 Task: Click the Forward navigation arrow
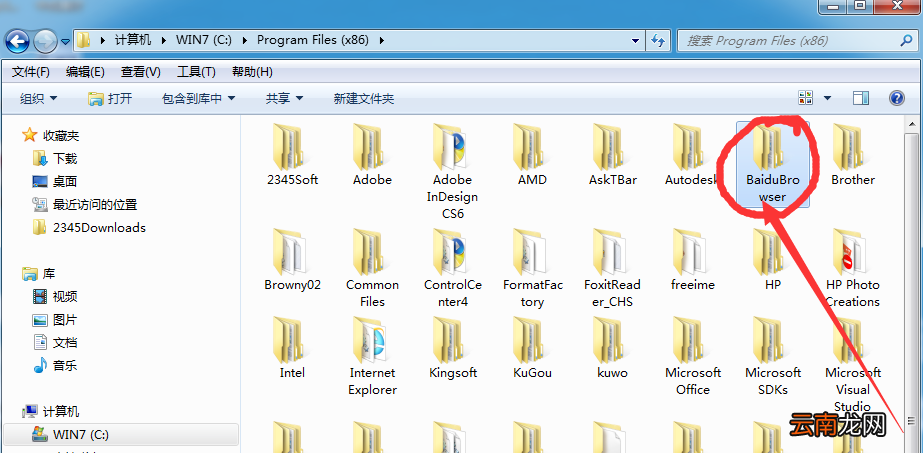point(45,41)
